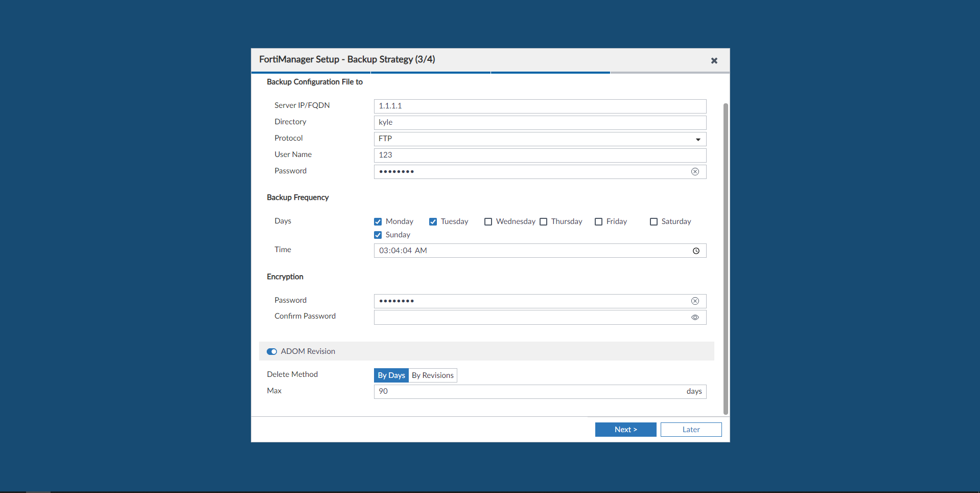
Task: Switch Delete Method to By Revisions
Action: (432, 375)
